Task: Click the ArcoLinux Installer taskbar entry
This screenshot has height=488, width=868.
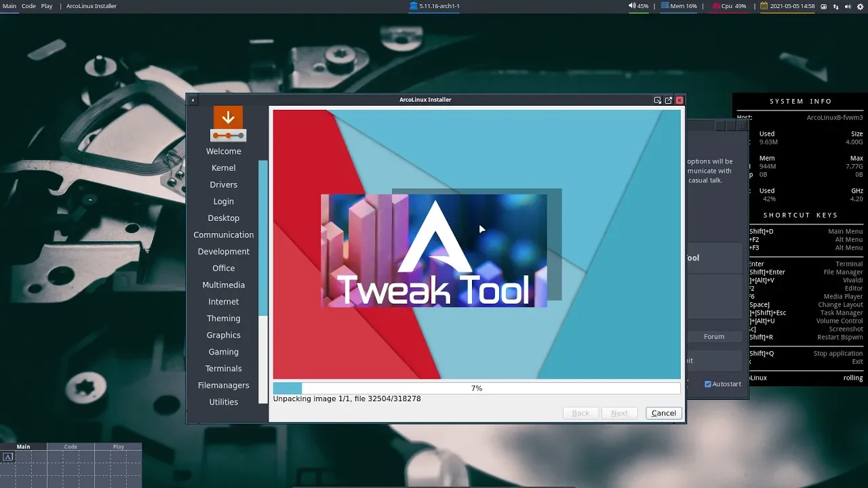Action: [92, 6]
